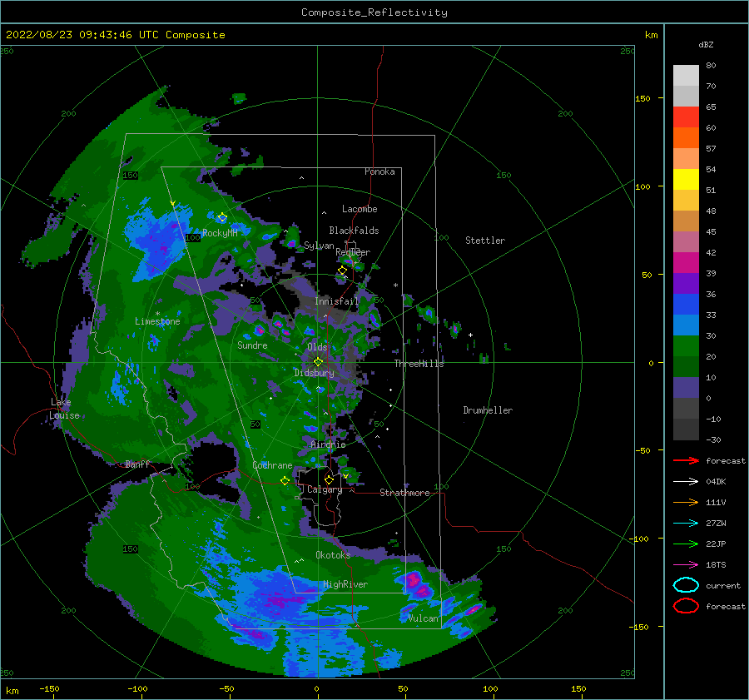The width and height of the screenshot is (749, 700).
Task: Click the Banff map label
Action: (137, 464)
